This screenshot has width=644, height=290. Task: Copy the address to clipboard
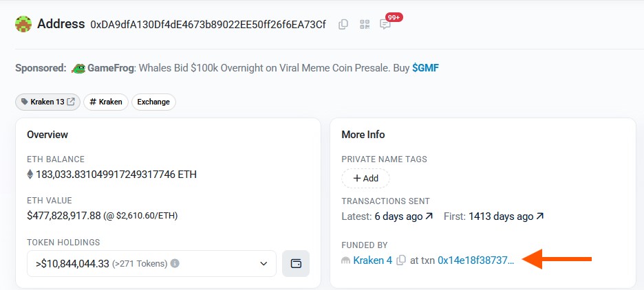(x=343, y=25)
